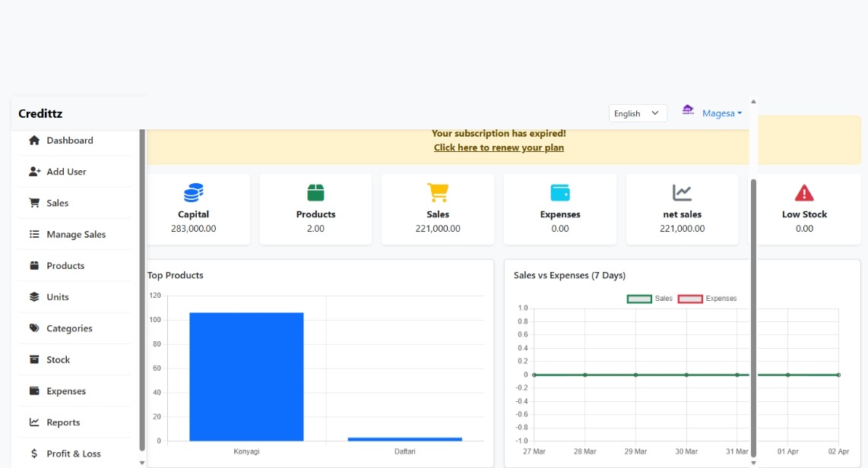Screen dimensions: 868x468
Task: Toggle the Sales legend in chart
Action: (649, 299)
